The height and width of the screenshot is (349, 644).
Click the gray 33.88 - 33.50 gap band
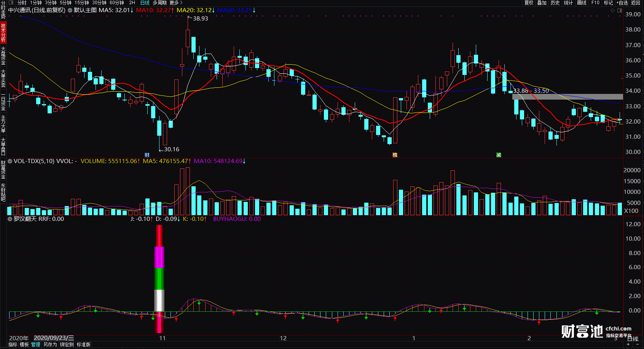(x=567, y=97)
